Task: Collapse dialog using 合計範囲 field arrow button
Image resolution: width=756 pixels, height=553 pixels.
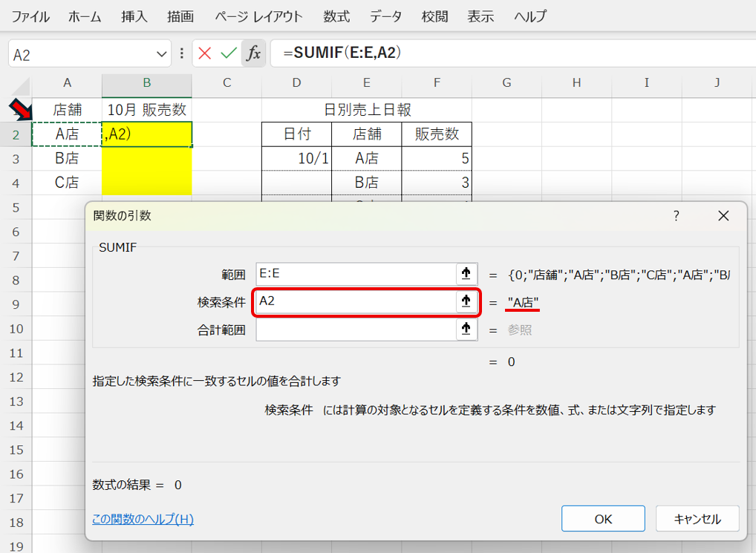Action: 466,330
